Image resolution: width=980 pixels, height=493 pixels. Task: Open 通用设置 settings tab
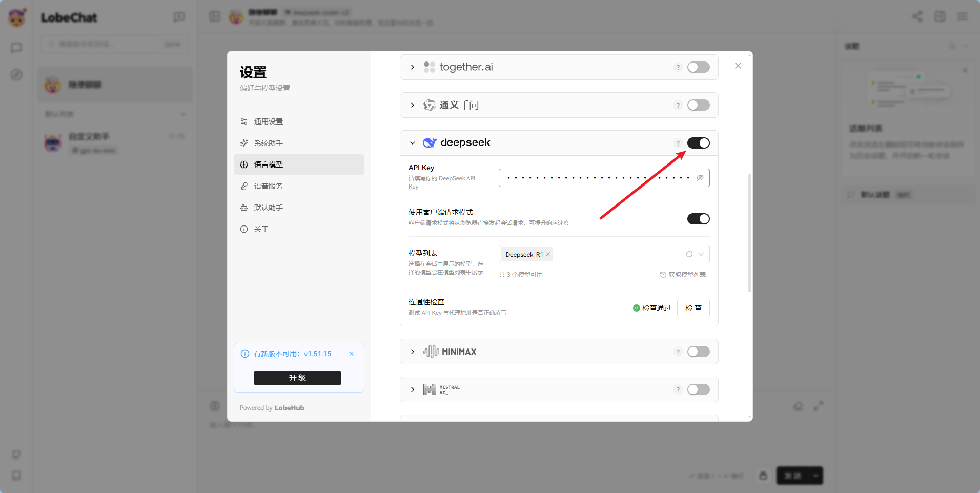(299, 121)
